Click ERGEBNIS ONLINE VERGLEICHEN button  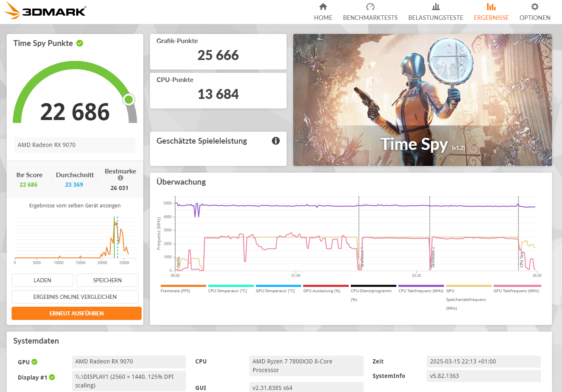pyautogui.click(x=75, y=297)
